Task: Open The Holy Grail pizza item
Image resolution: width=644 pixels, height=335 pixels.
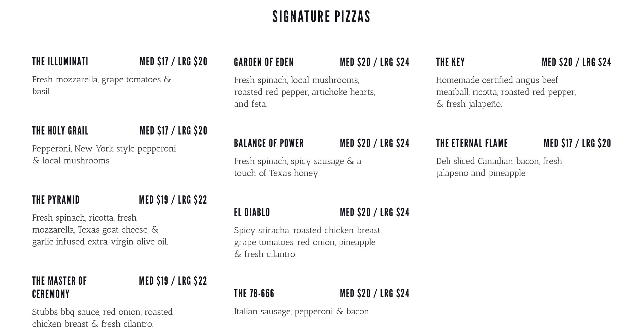Action: click(60, 131)
